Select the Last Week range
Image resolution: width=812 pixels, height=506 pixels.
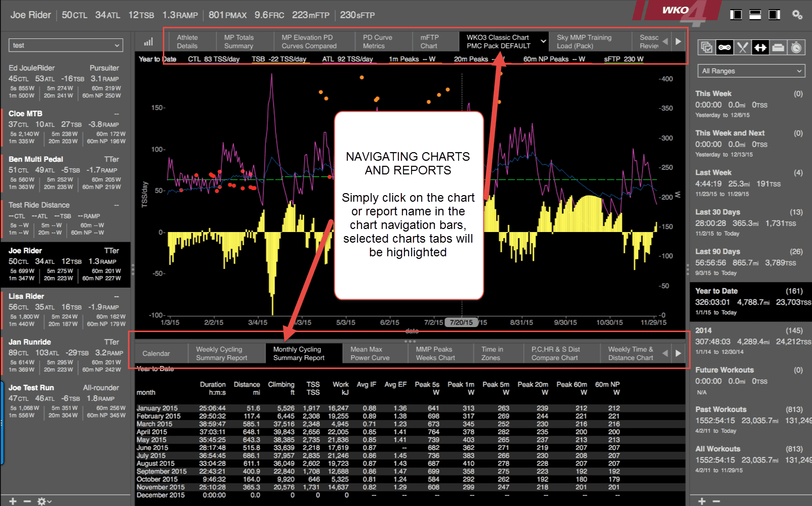tap(750, 183)
